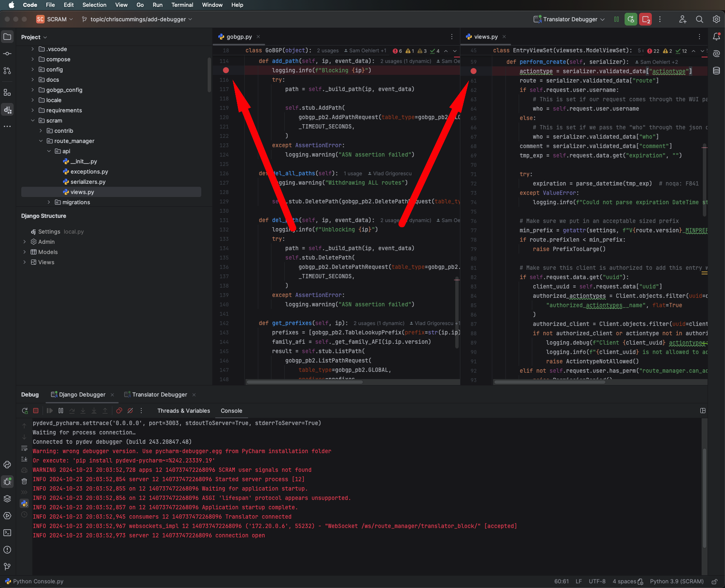The image size is (725, 588).
Task: Open the Database tool window icon
Action: [x=716, y=71]
